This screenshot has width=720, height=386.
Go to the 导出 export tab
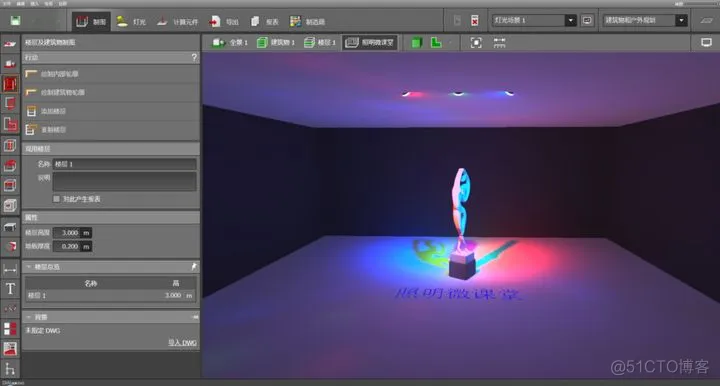[224, 22]
